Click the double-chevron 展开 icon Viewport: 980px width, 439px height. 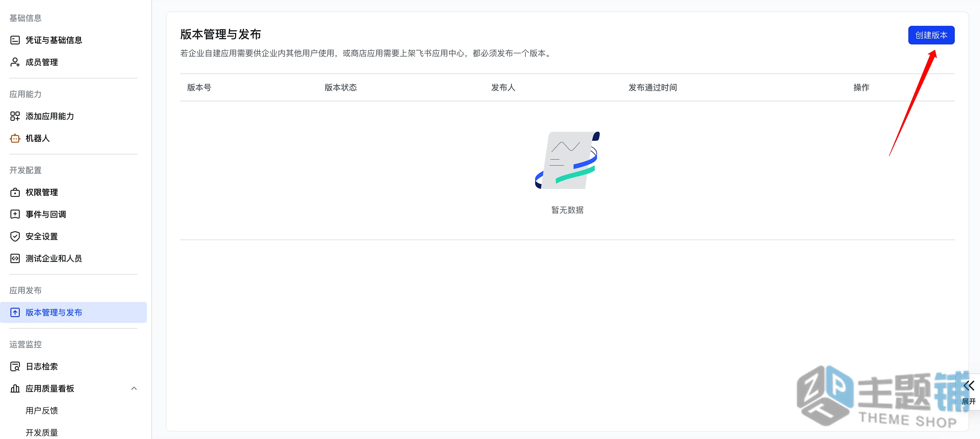969,386
